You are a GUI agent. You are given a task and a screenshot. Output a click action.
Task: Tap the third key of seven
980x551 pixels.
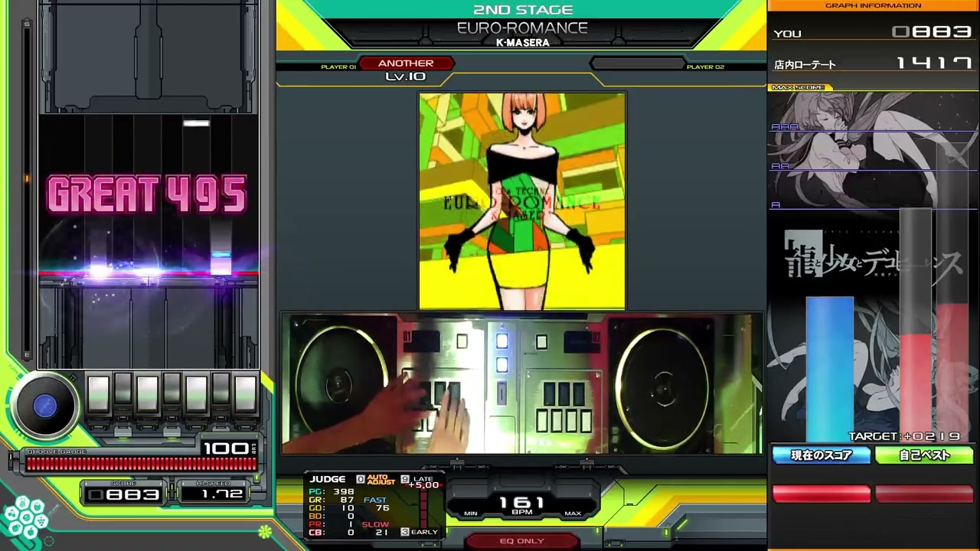tap(147, 394)
